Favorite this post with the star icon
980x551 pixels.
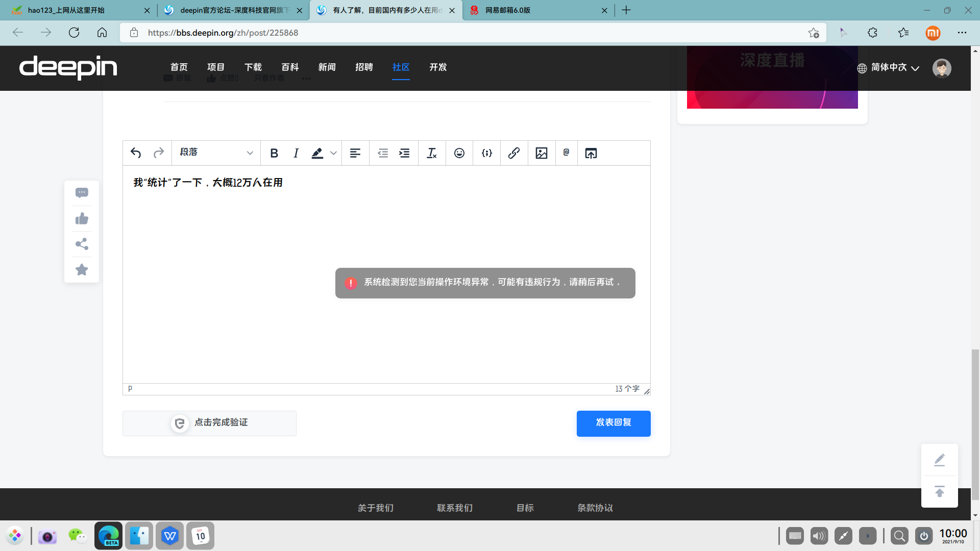82,270
